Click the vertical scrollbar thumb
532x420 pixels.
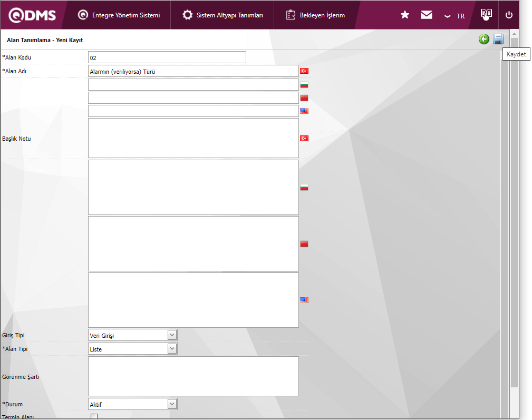515,212
